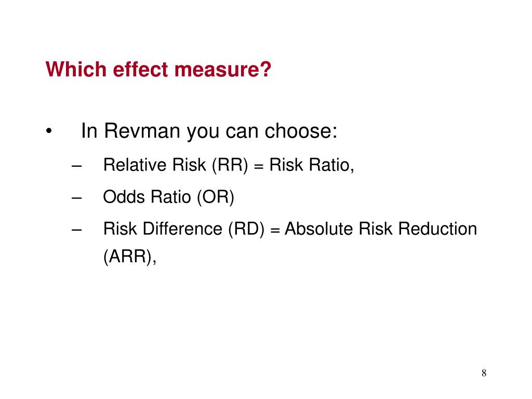
Task: Click the "(ARR)," abbreviation on the last line
Action: coord(129,257)
